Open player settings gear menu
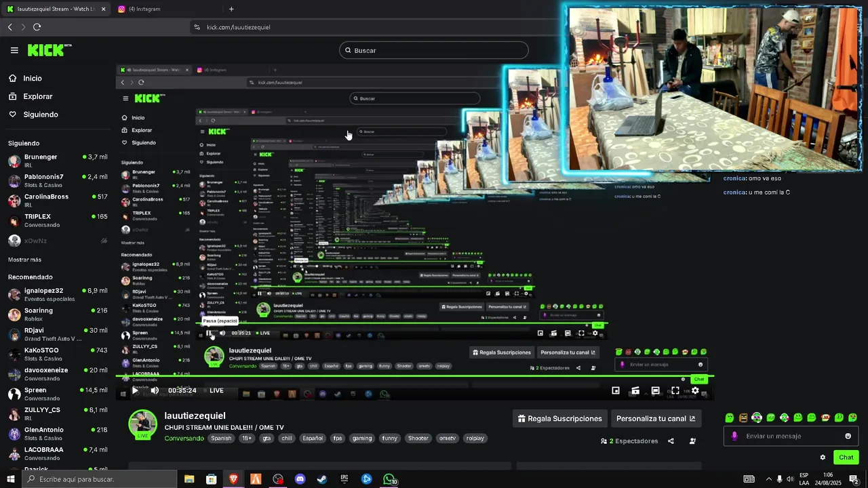Image resolution: width=868 pixels, height=488 pixels. [x=695, y=390]
